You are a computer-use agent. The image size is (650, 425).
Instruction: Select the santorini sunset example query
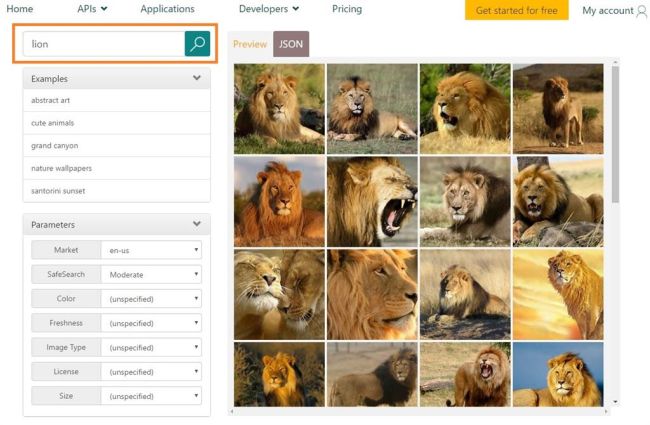(x=116, y=191)
